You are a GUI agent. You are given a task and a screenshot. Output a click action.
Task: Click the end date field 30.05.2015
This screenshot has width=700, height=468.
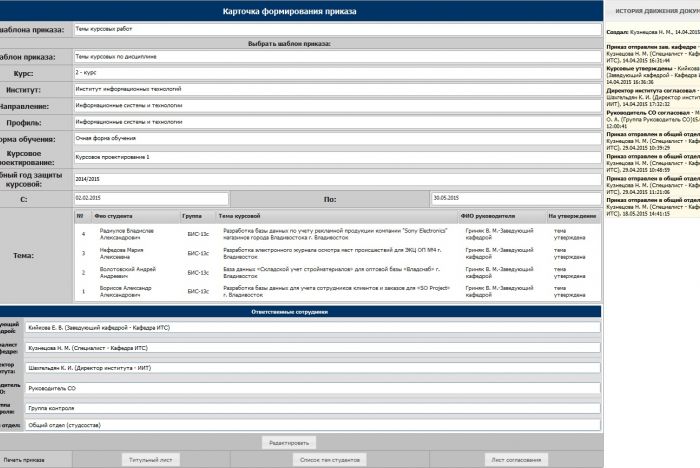pos(514,198)
